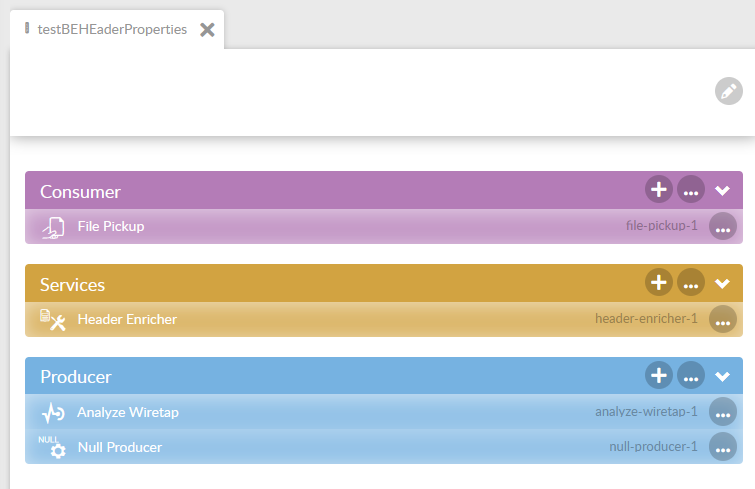Open options for analyze-wiretap-1

[723, 412]
